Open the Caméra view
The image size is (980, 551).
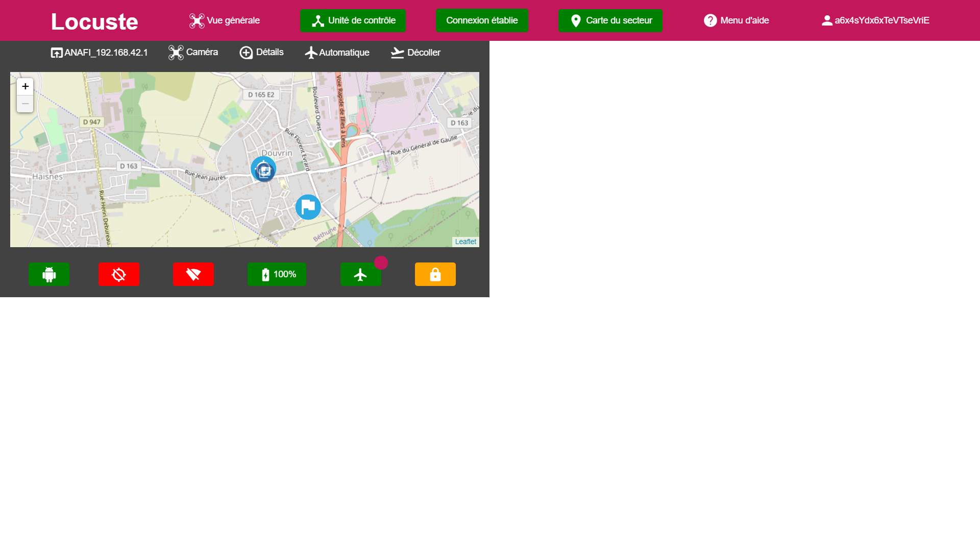click(193, 53)
